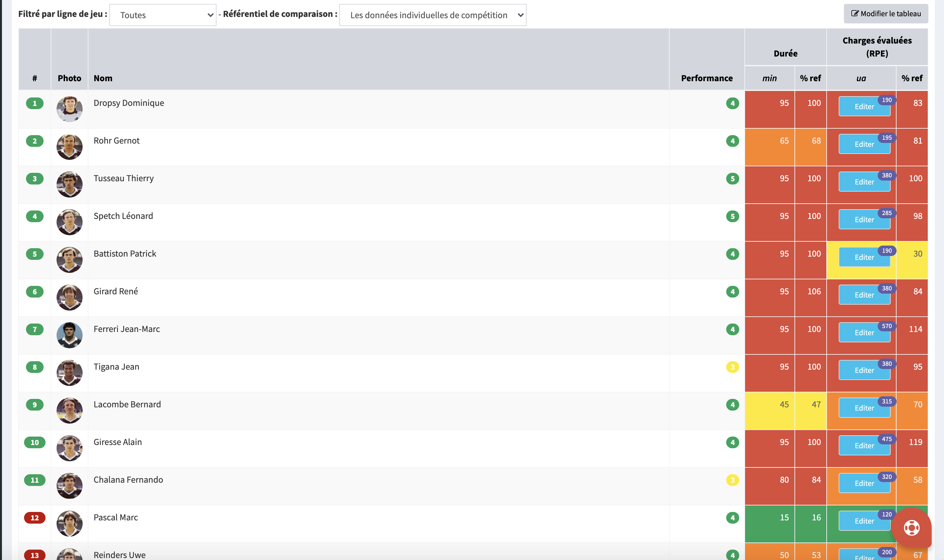Click Editer for Girard René
This screenshot has width=944, height=560.
[864, 295]
